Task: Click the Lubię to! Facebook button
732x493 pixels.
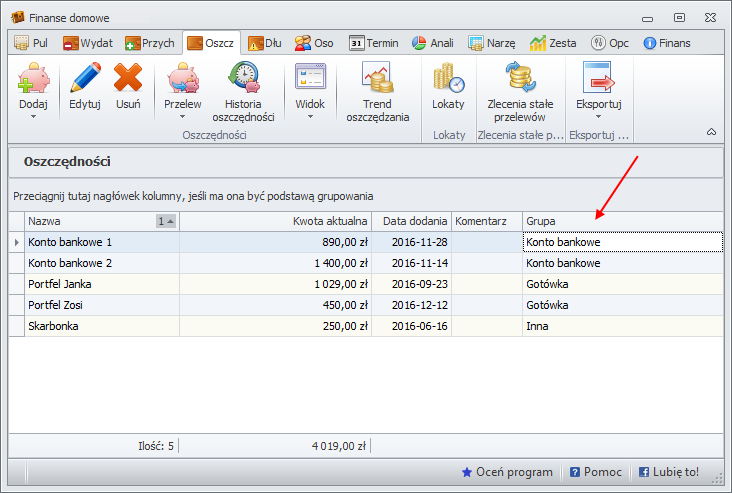Action: coord(669,472)
